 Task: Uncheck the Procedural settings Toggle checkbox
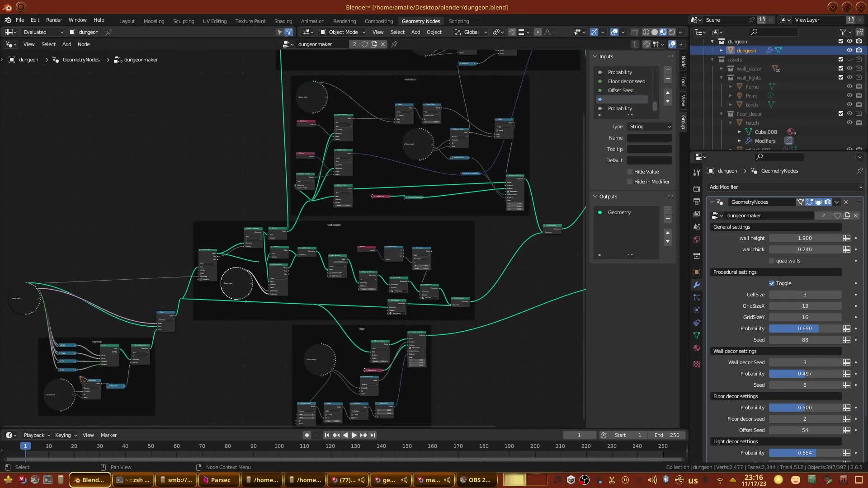coord(772,283)
